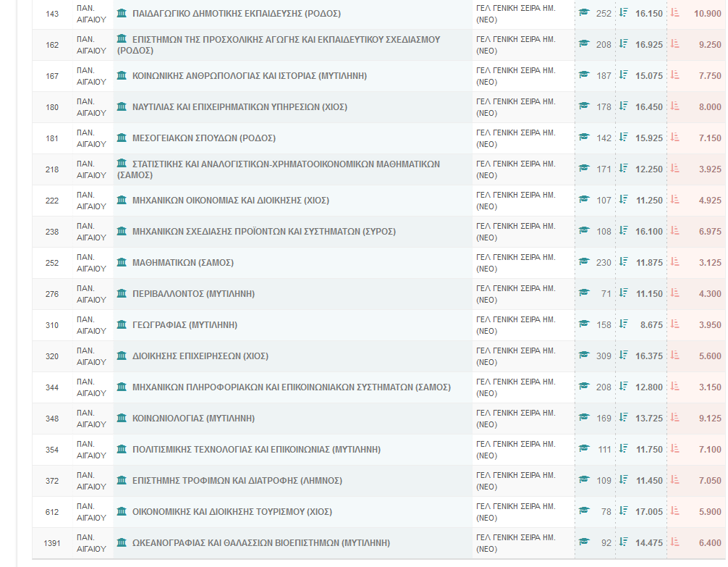Open ΔΙΟΙΚΗΣΗΣ ΕΠΙΧΕΙΡΗΣΕΩΝ (ΧΙΟΣ) department
This screenshot has width=728, height=567.
click(x=200, y=356)
